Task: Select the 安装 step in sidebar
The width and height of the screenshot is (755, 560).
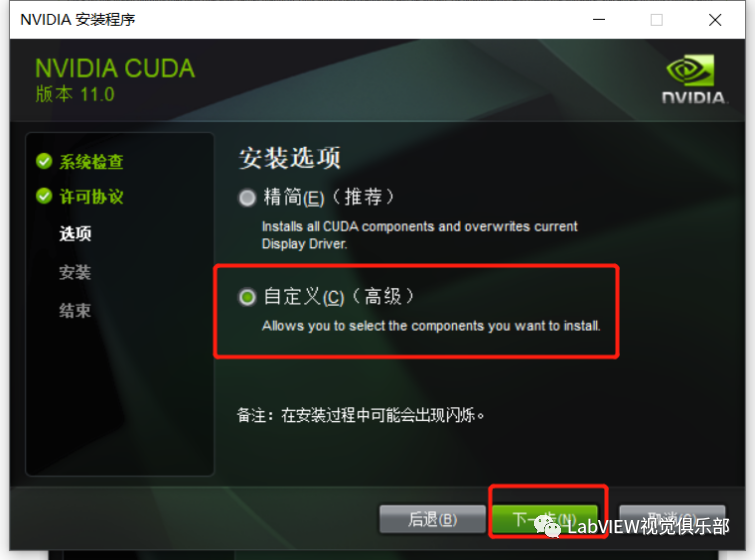Action: click(75, 272)
